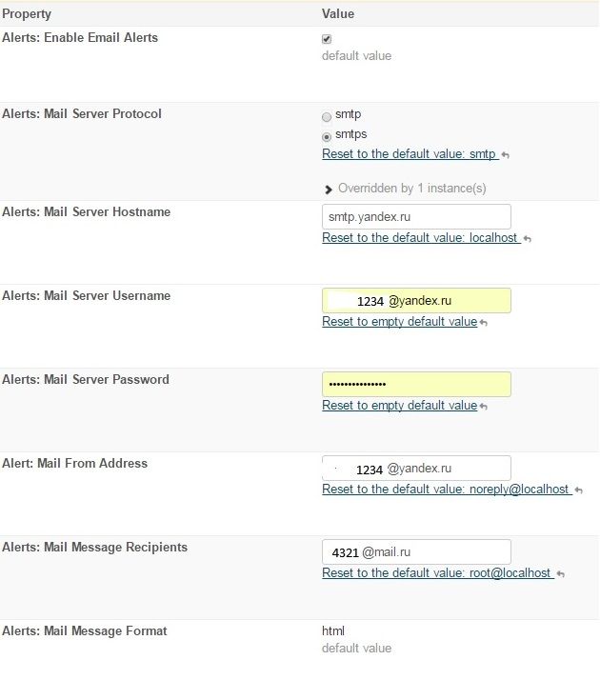This screenshot has width=600, height=700.
Task: Select the smtp protocol radio button
Action: [327, 116]
